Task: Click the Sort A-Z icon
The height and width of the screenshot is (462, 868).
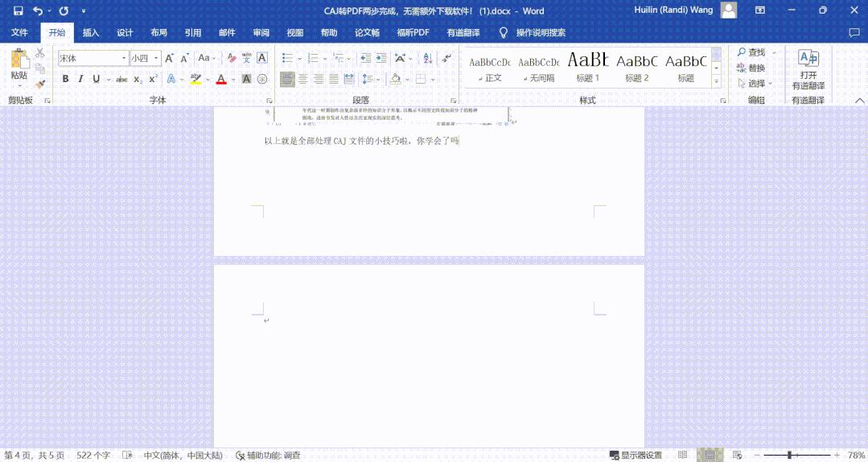Action: click(427, 58)
